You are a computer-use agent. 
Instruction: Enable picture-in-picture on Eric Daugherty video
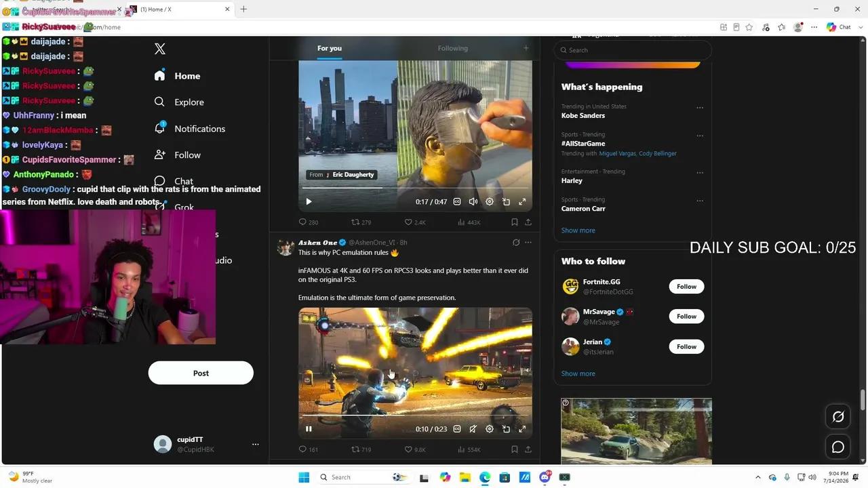(x=506, y=201)
